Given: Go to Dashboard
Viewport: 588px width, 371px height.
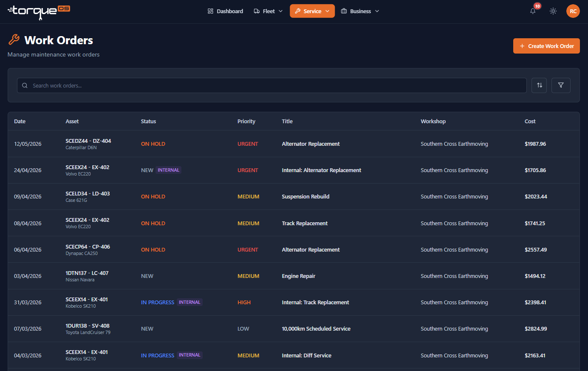Looking at the screenshot, I should tap(225, 11).
